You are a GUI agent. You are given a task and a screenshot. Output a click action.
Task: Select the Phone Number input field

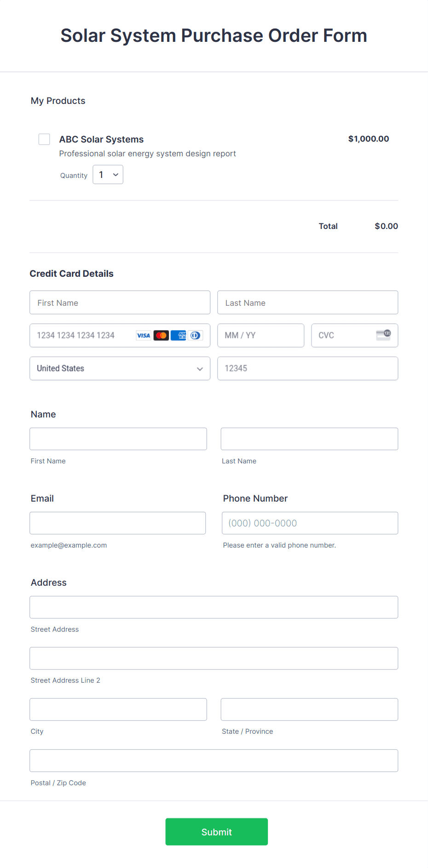coord(310,523)
